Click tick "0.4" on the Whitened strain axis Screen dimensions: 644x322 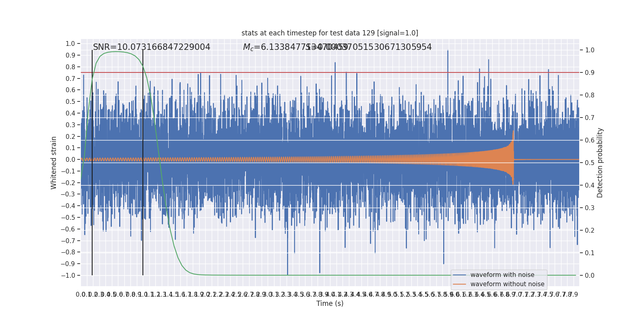[x=70, y=113]
